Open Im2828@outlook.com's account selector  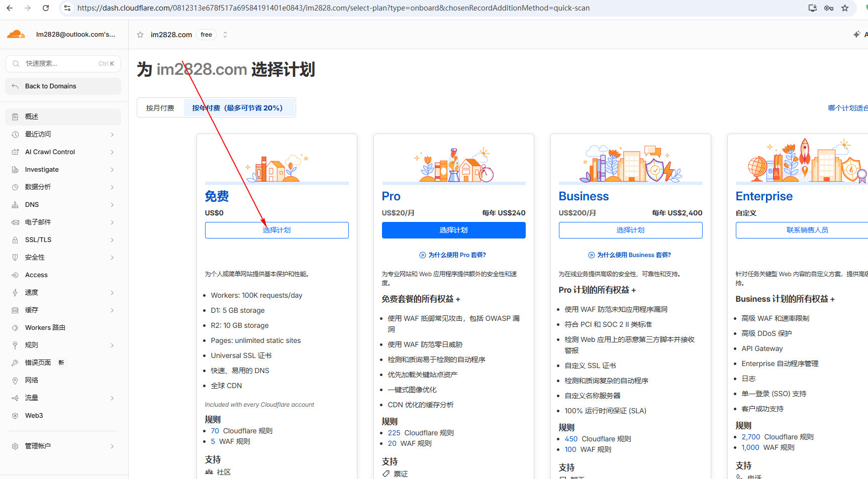[x=75, y=35]
